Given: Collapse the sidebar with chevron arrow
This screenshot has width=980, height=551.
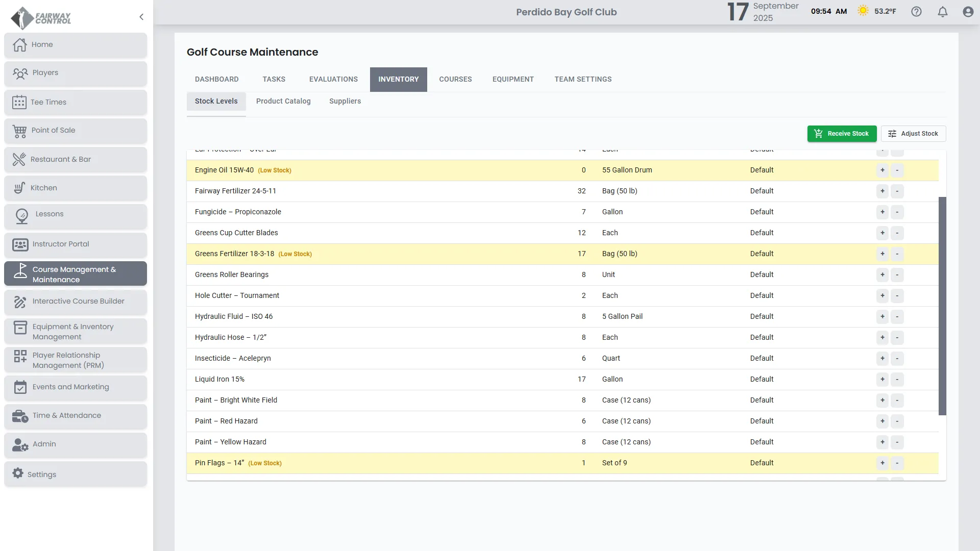Looking at the screenshot, I should click(141, 17).
